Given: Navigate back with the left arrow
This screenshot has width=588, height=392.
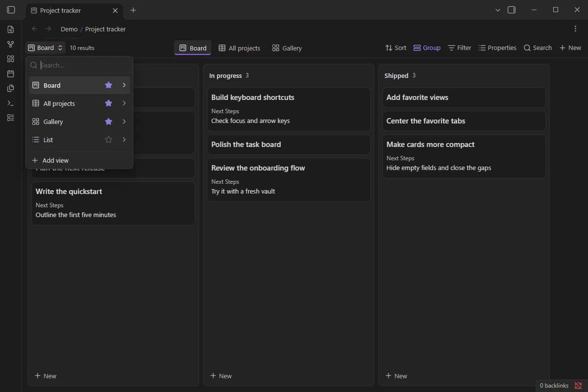Looking at the screenshot, I should pyautogui.click(x=34, y=29).
